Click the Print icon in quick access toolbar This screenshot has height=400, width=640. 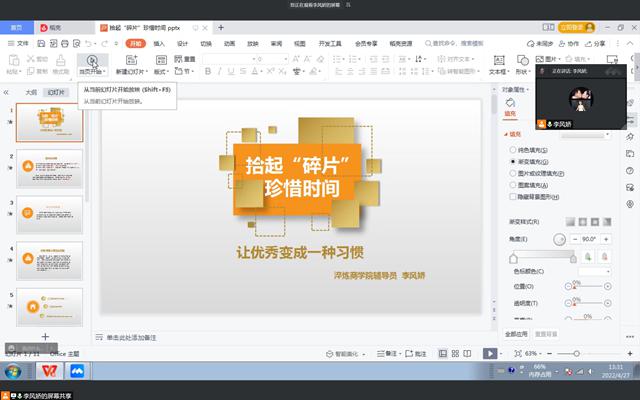click(x=64, y=43)
